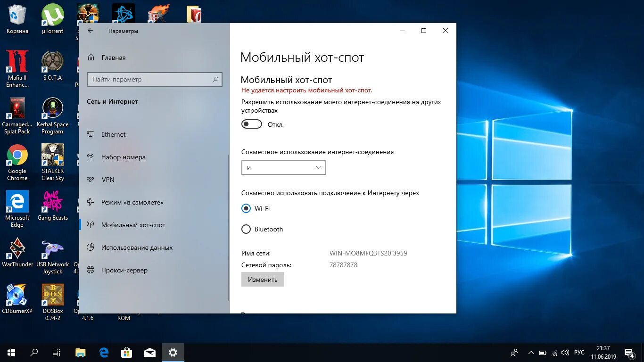The height and width of the screenshot is (362, 644).
Task: Select the USB Network Joystick desktop icon
Action: pos(53,256)
